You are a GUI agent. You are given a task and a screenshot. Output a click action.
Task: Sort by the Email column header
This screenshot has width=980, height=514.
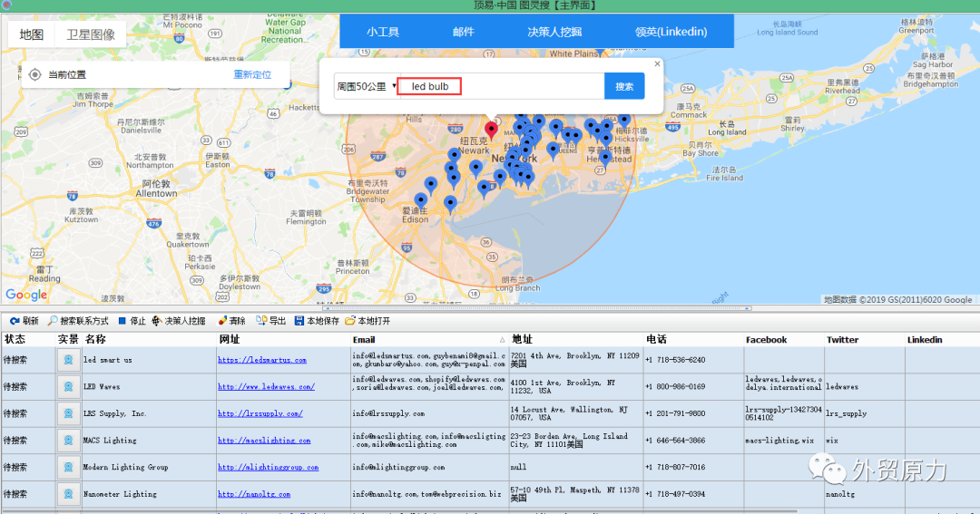363,340
